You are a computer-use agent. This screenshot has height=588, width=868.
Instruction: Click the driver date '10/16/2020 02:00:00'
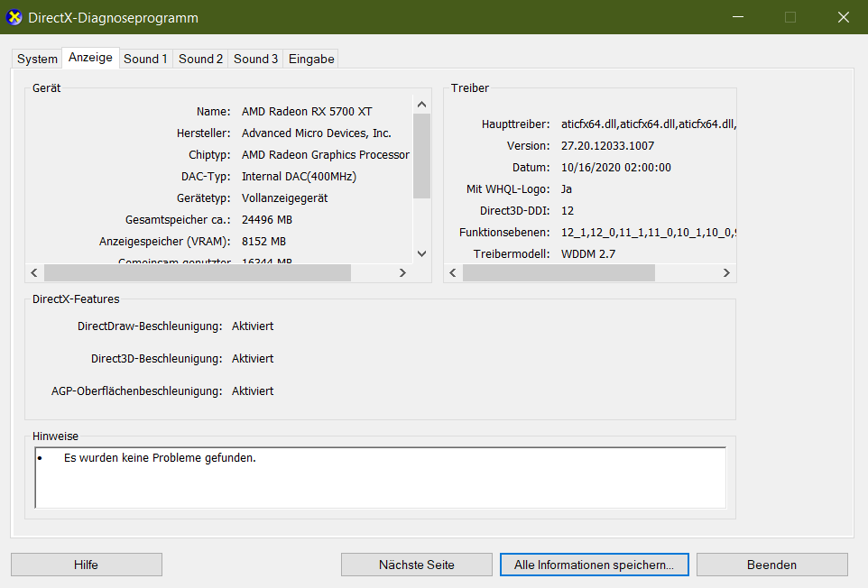click(x=615, y=168)
